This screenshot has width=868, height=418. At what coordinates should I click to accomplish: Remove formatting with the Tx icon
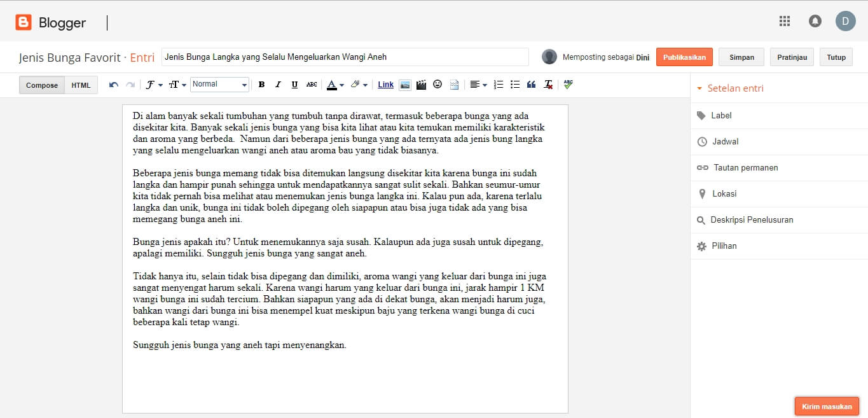click(x=548, y=84)
